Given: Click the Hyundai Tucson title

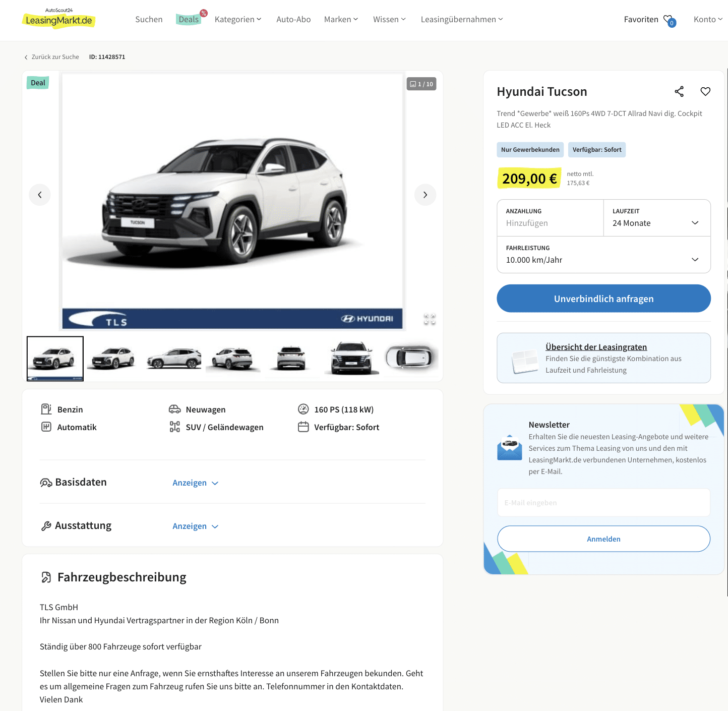Looking at the screenshot, I should tap(542, 91).
